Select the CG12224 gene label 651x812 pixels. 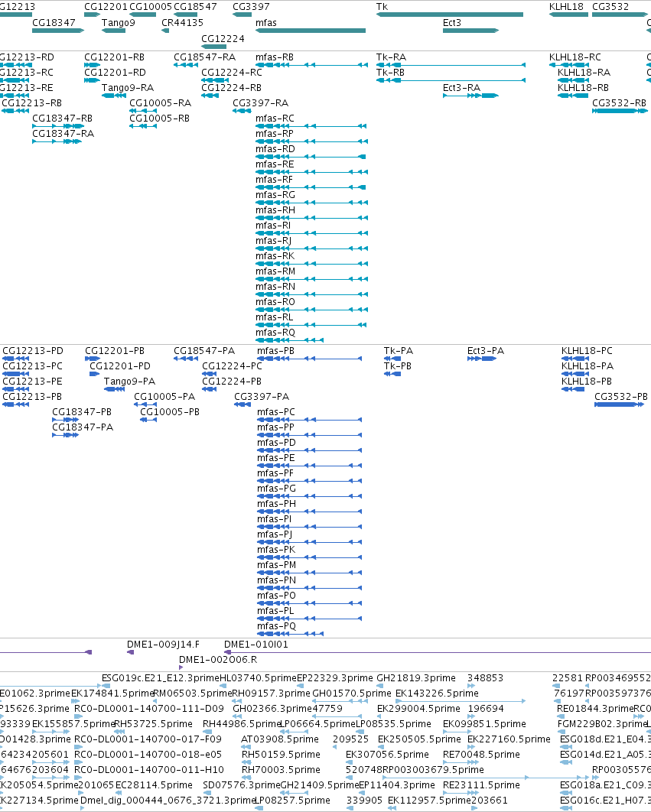tap(223, 39)
